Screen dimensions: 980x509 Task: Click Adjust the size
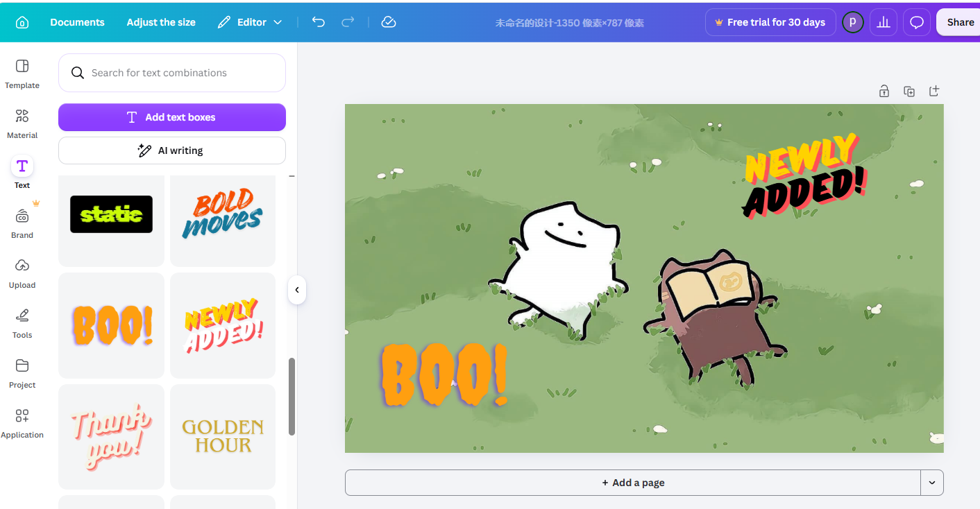coord(161,22)
